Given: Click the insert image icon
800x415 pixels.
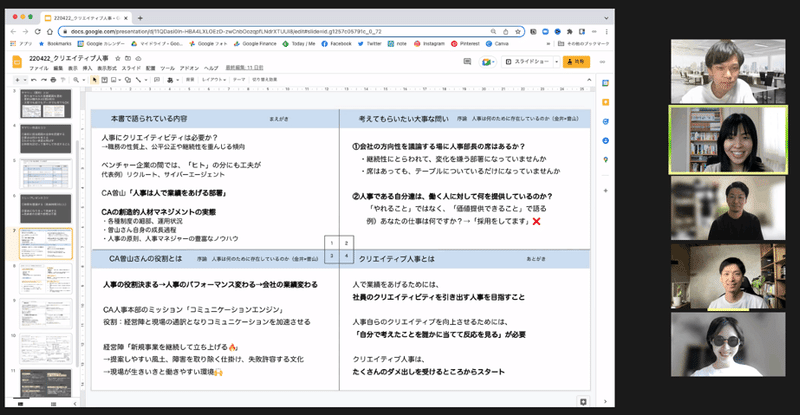Looking at the screenshot, I should [x=113, y=80].
